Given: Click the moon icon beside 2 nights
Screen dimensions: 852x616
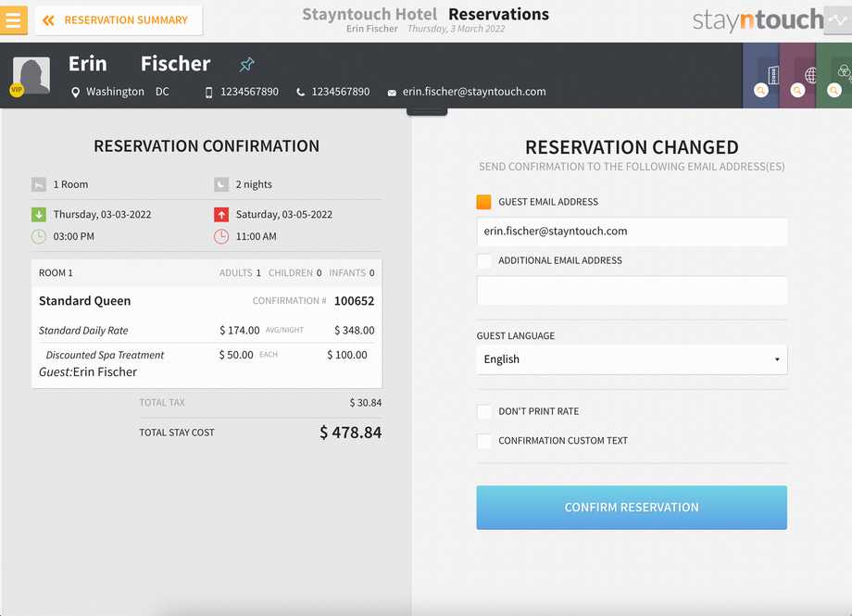Looking at the screenshot, I should (x=221, y=185).
